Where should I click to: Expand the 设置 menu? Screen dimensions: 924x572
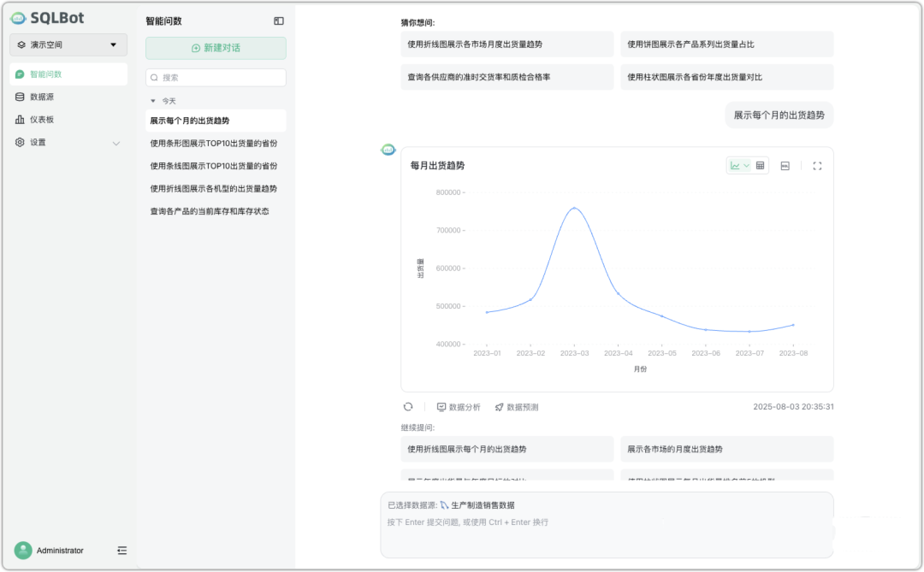[68, 143]
